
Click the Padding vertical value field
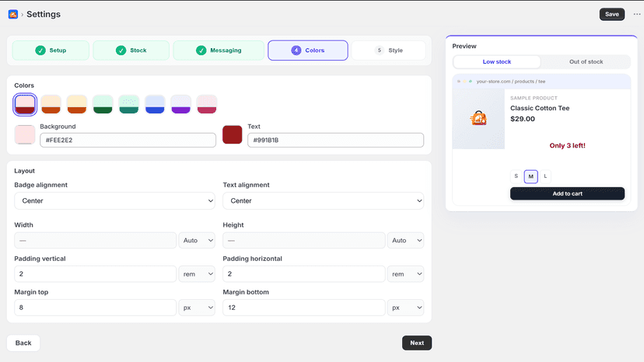pos(96,274)
